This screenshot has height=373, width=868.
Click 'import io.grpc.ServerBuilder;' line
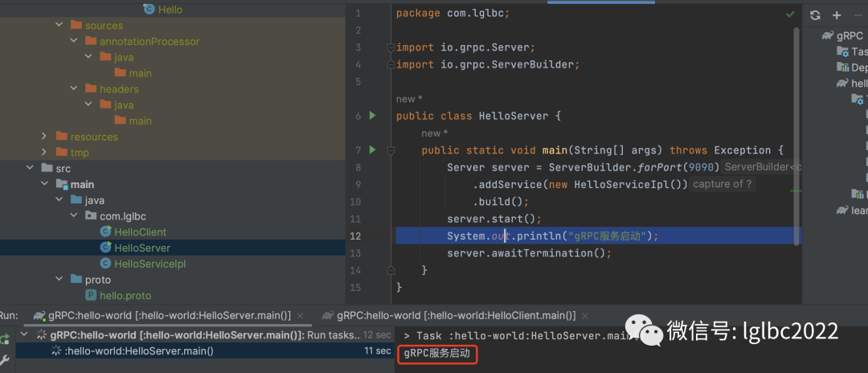click(x=488, y=64)
